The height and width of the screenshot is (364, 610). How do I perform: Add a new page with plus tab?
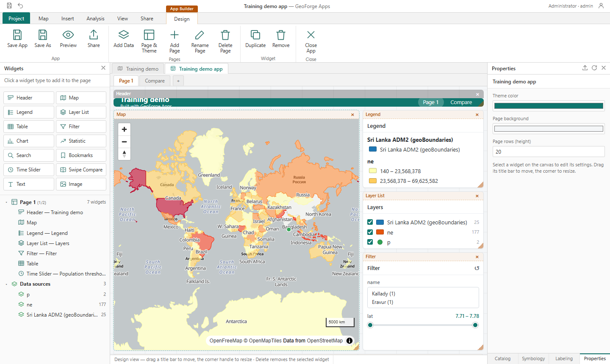178,81
